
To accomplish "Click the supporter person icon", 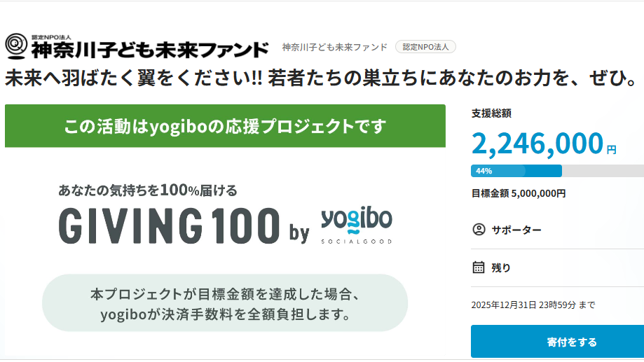I will pyautogui.click(x=479, y=230).
